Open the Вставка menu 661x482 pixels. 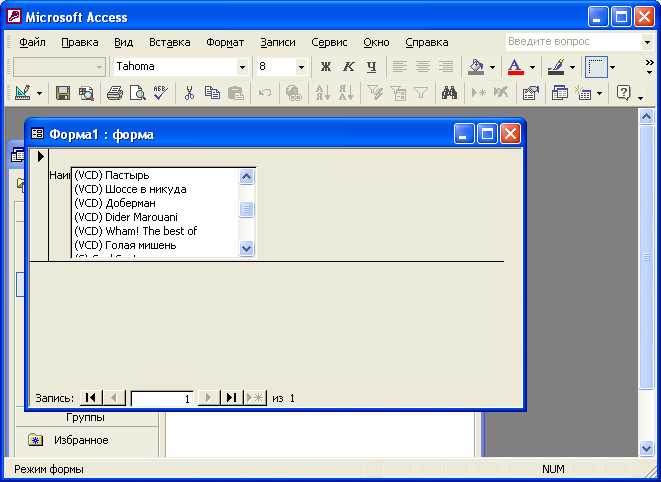(169, 42)
